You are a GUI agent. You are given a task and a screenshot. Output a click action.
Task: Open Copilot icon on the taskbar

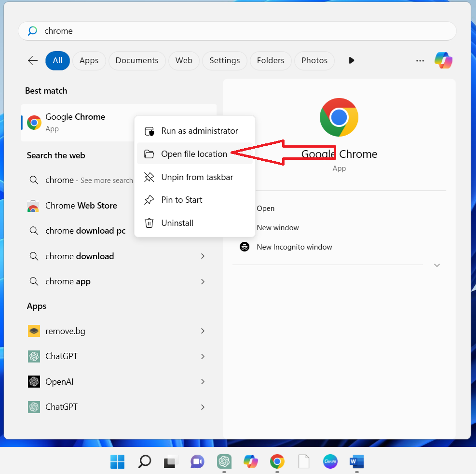click(251, 461)
